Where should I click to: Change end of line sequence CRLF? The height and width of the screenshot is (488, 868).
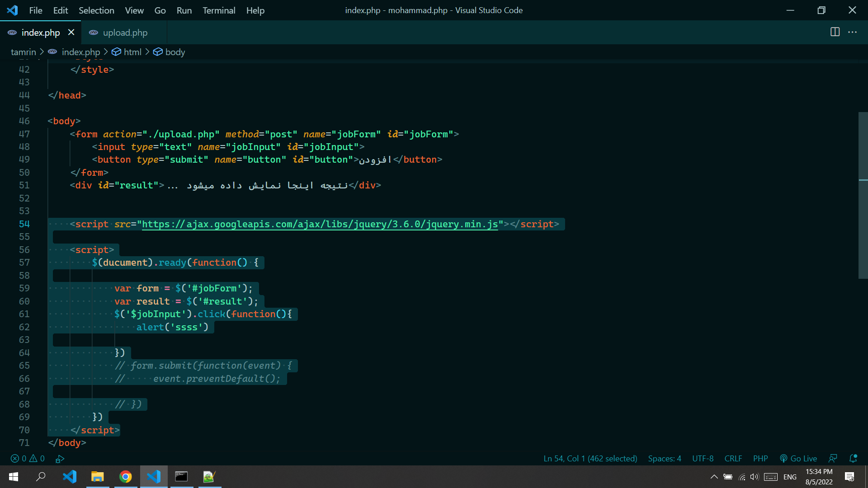[733, 459]
